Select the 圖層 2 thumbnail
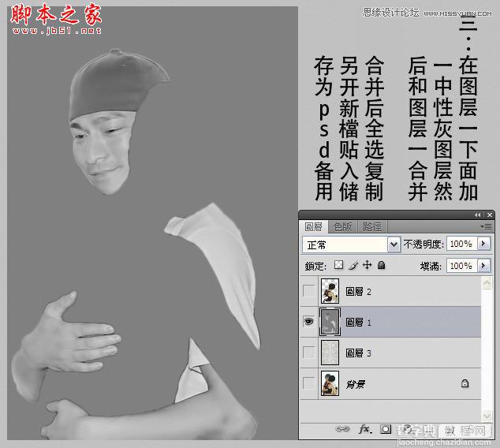This screenshot has height=448, width=500. pos(330,291)
